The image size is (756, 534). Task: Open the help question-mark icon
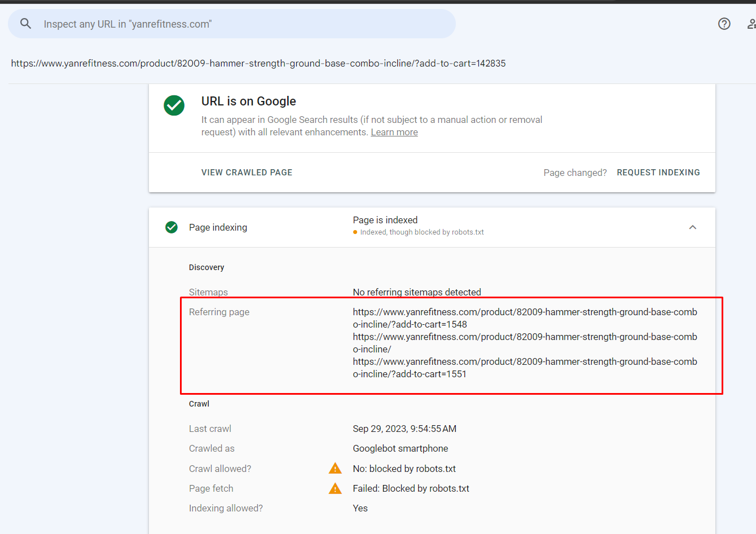point(724,24)
